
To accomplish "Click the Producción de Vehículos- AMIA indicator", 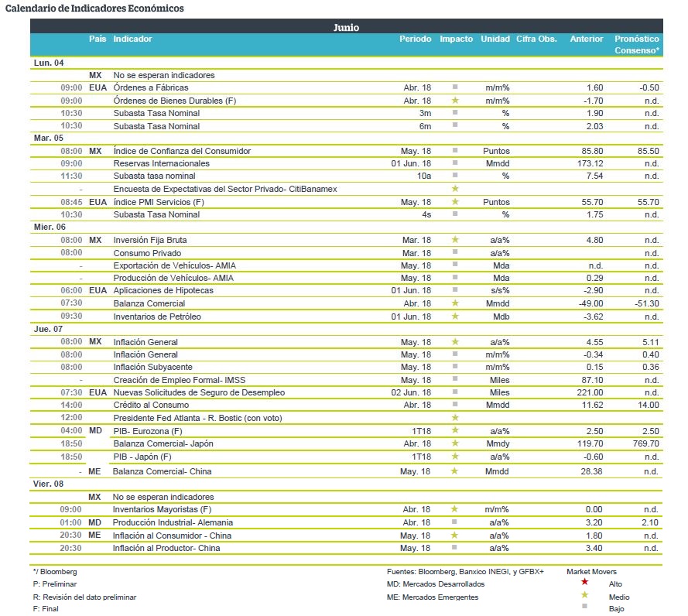I will click(x=173, y=278).
